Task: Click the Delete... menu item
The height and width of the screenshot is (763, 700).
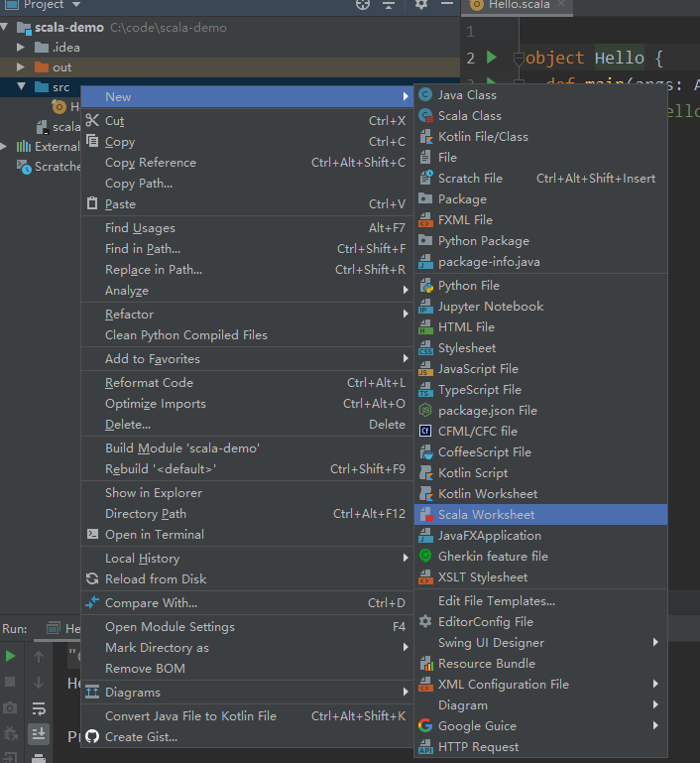Action: [247, 425]
